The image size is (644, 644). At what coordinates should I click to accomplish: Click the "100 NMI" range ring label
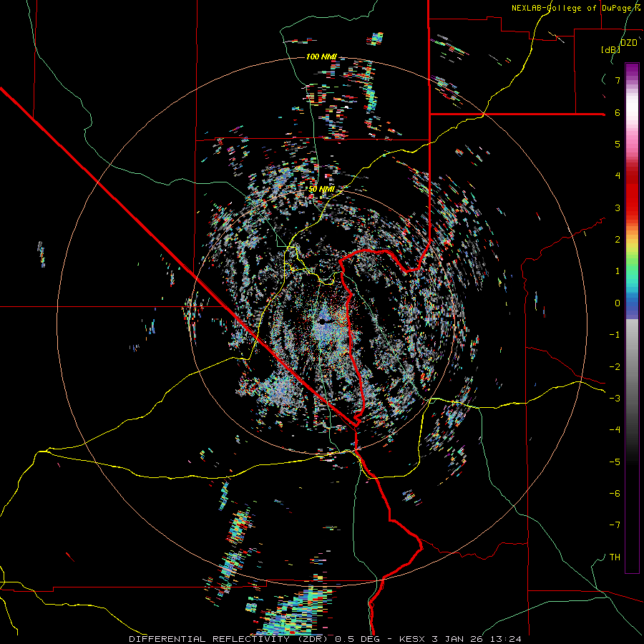[x=321, y=57]
